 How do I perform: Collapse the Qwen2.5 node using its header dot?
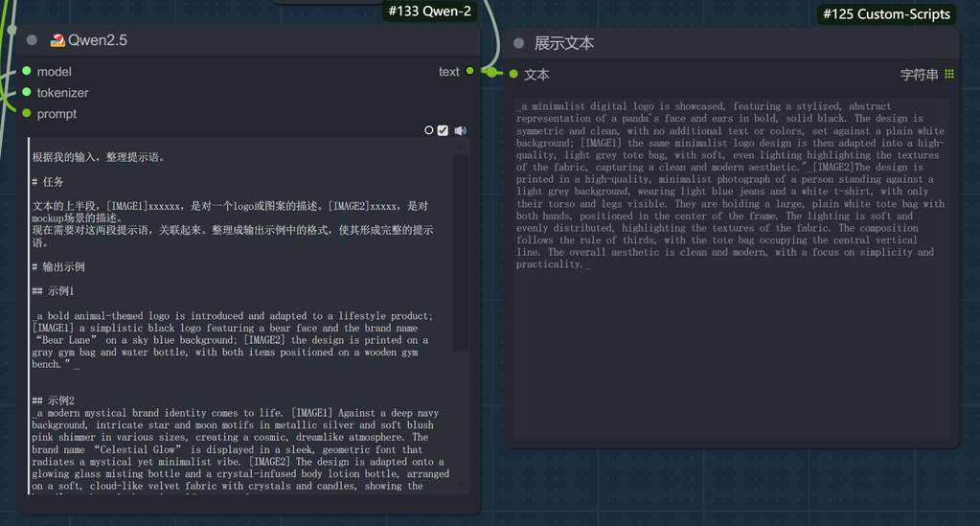(x=32, y=40)
